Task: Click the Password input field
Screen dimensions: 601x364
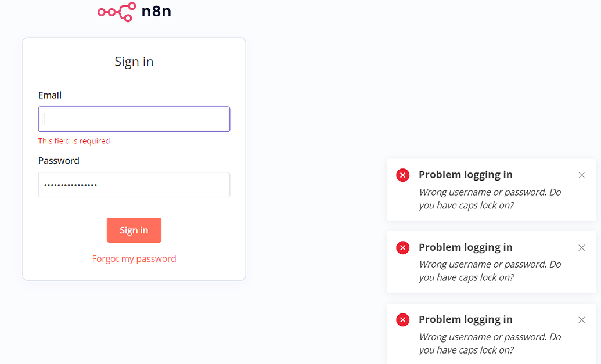Action: coord(134,184)
